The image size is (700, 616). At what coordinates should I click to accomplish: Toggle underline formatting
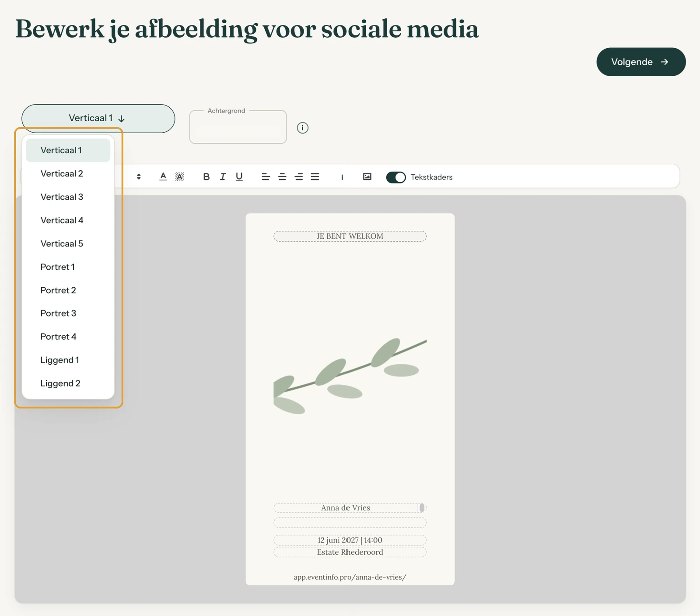239,176
